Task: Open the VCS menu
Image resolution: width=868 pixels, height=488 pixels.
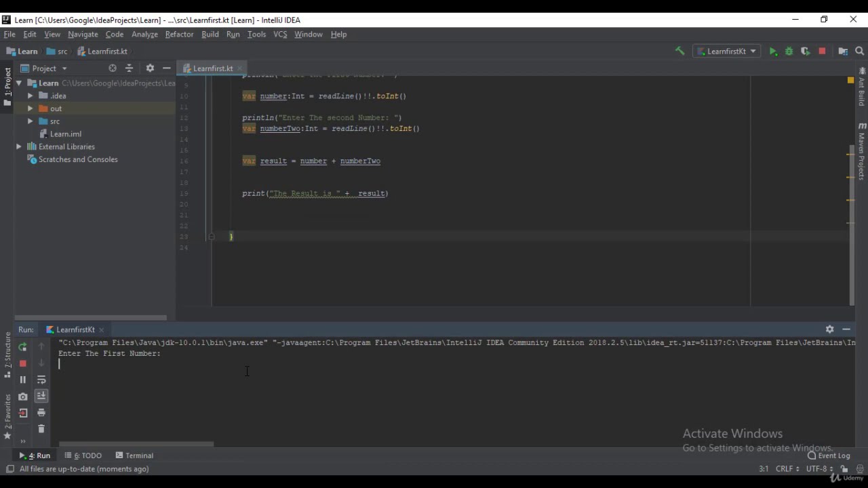Action: coord(280,34)
